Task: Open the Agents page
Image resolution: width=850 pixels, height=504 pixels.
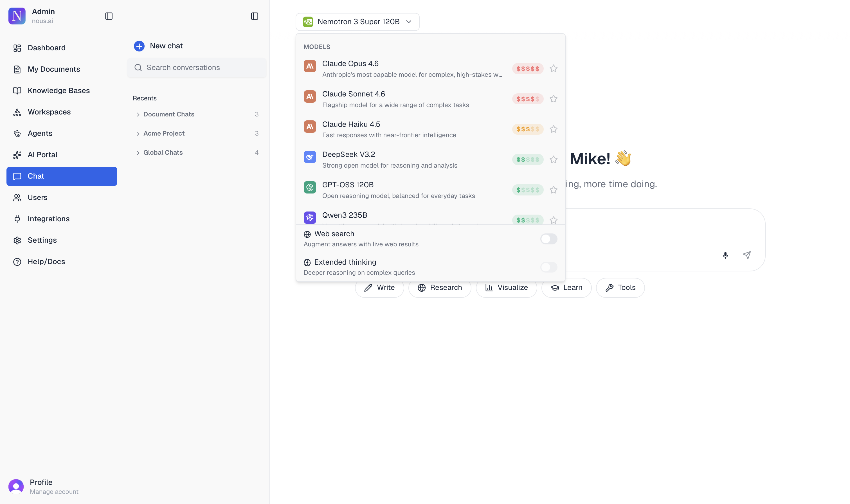Action: coord(62,134)
